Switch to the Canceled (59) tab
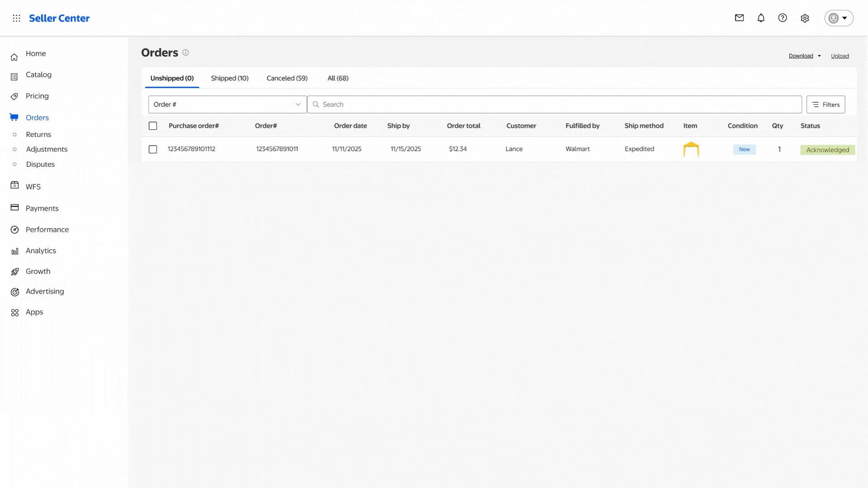868x488 pixels. pos(287,78)
